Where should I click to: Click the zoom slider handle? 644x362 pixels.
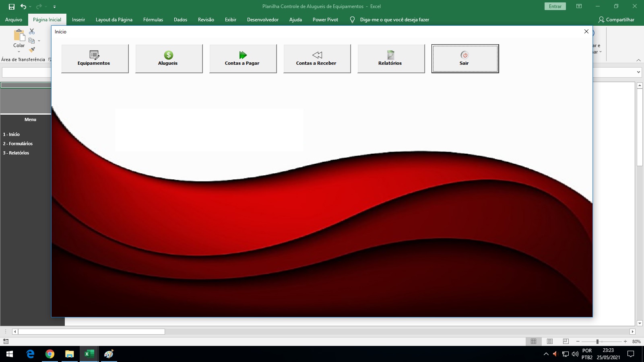(x=597, y=341)
